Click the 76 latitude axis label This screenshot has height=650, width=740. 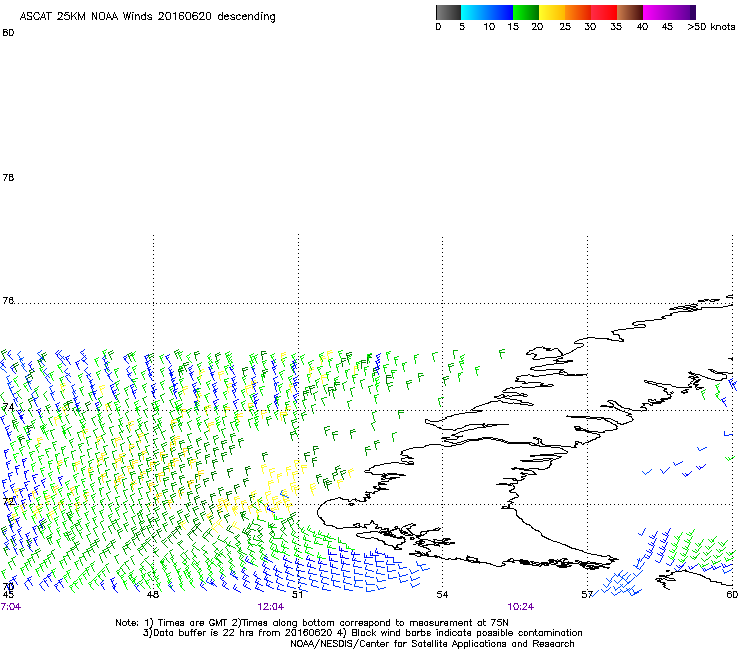[x=8, y=301]
